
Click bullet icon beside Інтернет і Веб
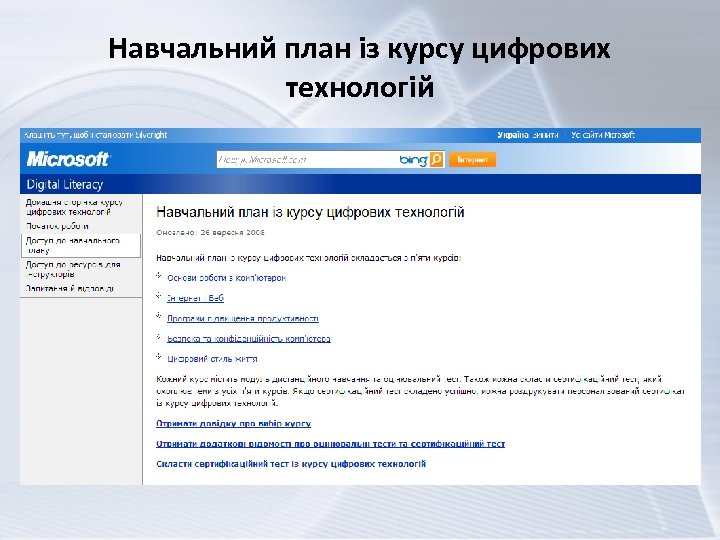[159, 296]
